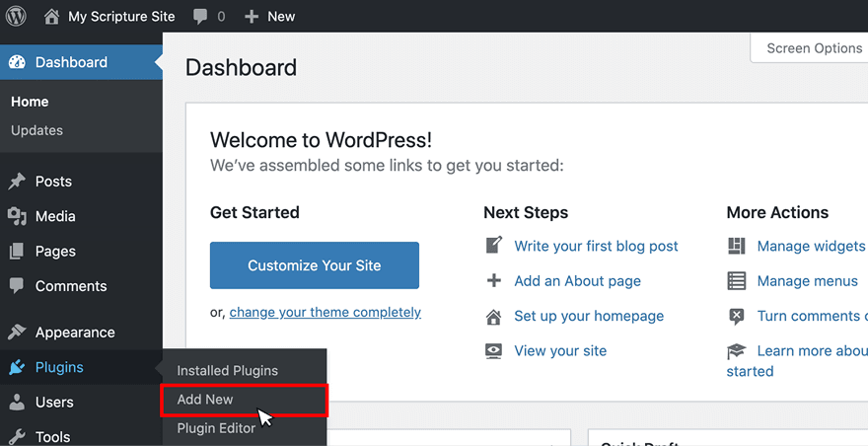Open the Users menu
The width and height of the screenshot is (868, 446).
(x=54, y=403)
